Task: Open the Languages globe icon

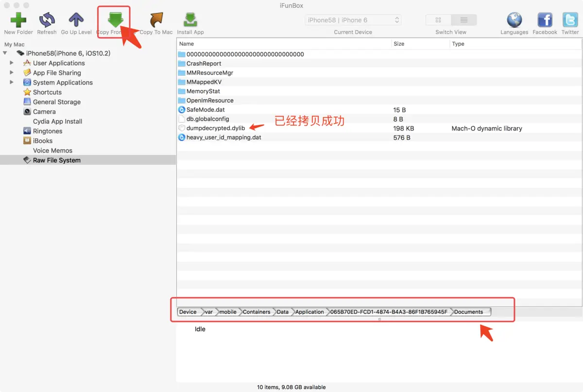Action: point(514,20)
